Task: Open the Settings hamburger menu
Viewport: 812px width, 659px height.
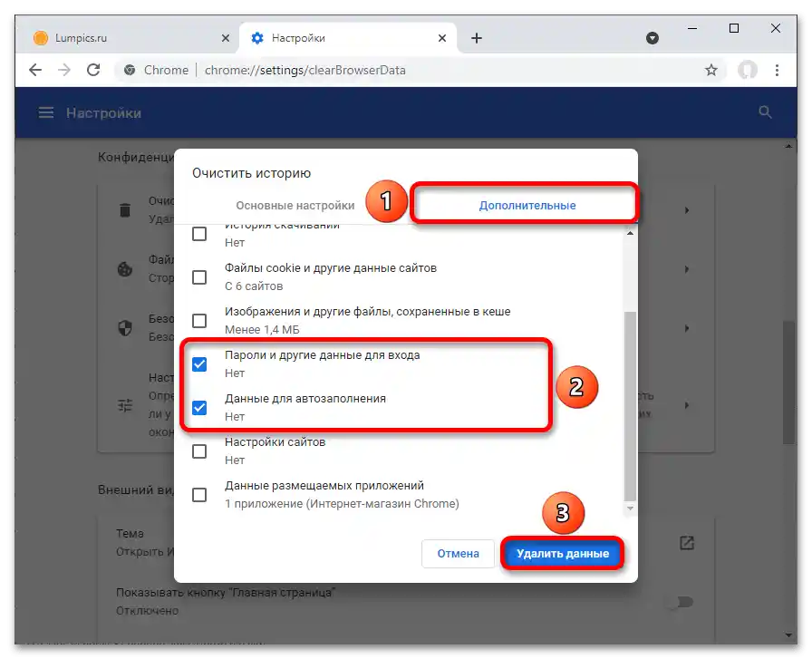Action: (x=46, y=112)
